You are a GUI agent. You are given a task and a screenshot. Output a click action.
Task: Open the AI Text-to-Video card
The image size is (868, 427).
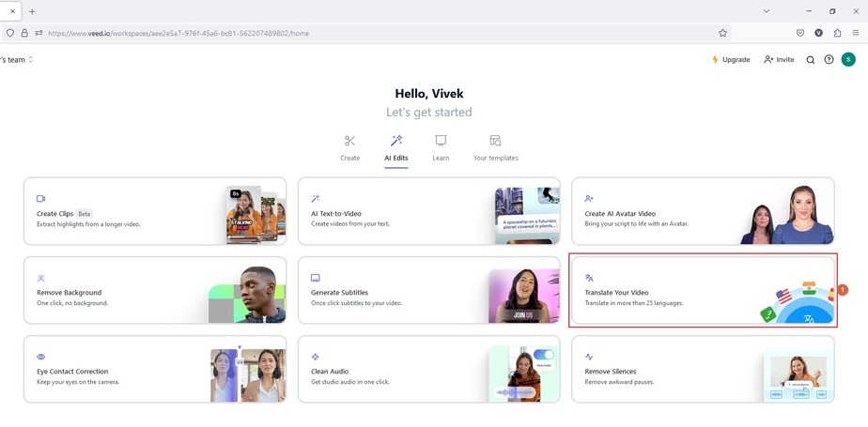tap(429, 211)
